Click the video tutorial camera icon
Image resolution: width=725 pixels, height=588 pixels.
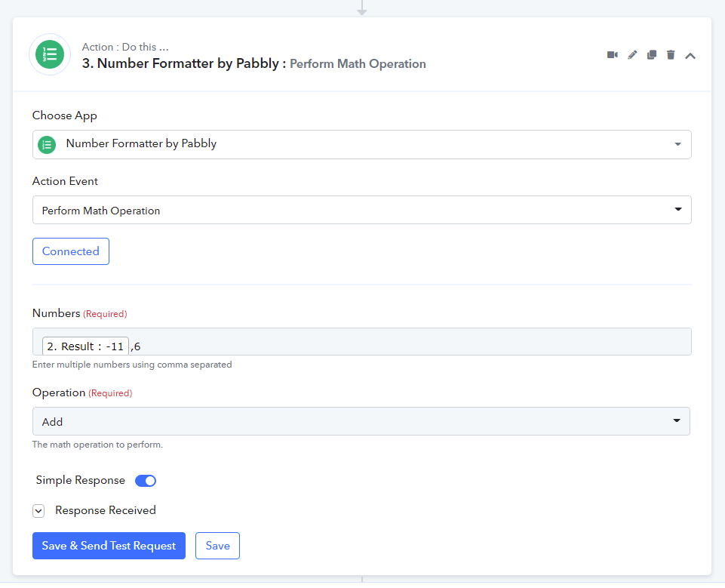pos(612,55)
